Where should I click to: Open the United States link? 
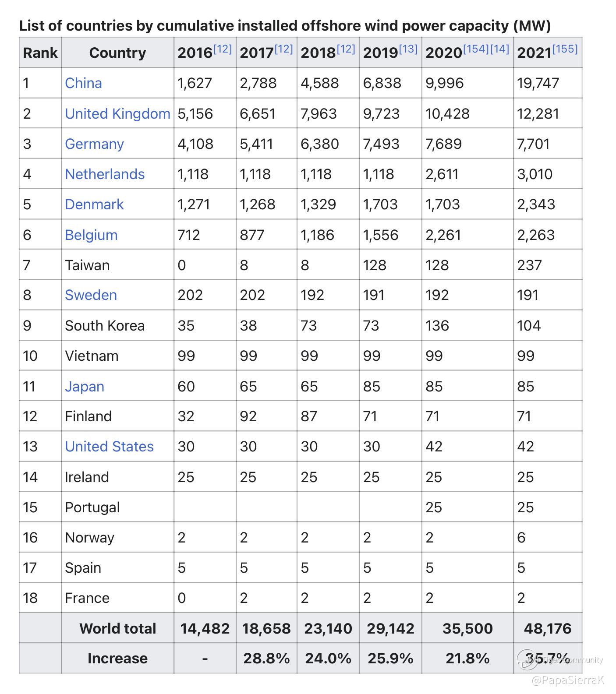[109, 447]
